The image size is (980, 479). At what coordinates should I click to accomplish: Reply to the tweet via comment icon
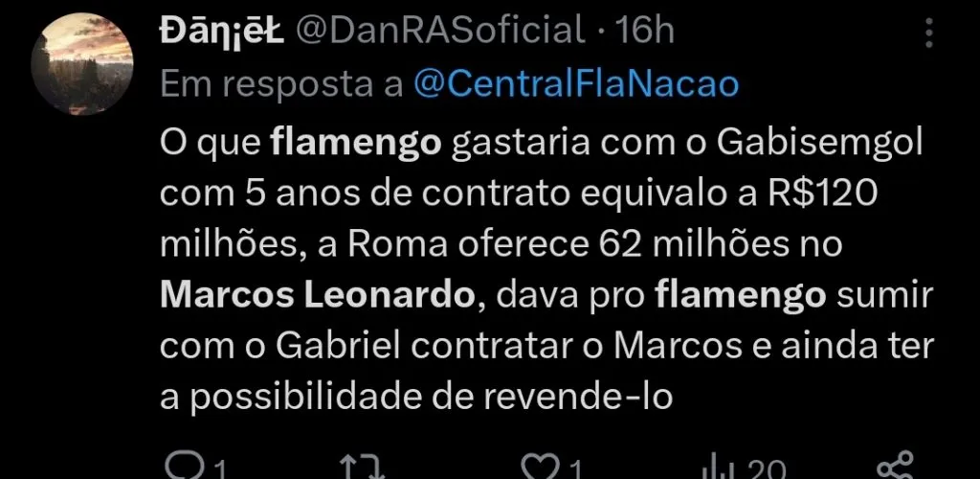tap(180, 468)
